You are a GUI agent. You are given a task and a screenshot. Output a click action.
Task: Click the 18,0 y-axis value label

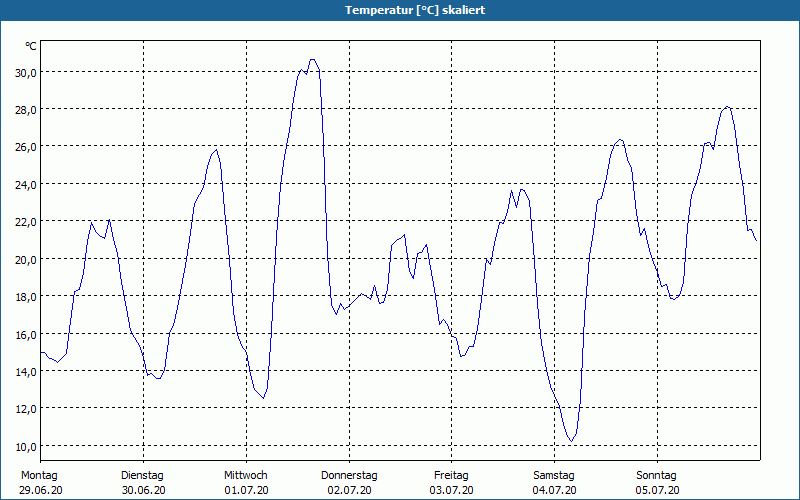(26, 296)
